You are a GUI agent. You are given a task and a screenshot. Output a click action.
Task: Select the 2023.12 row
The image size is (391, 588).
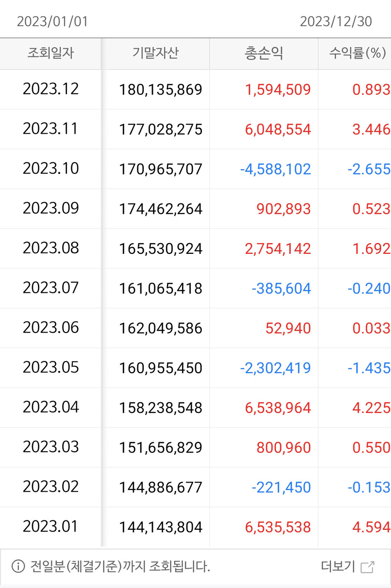click(x=51, y=89)
